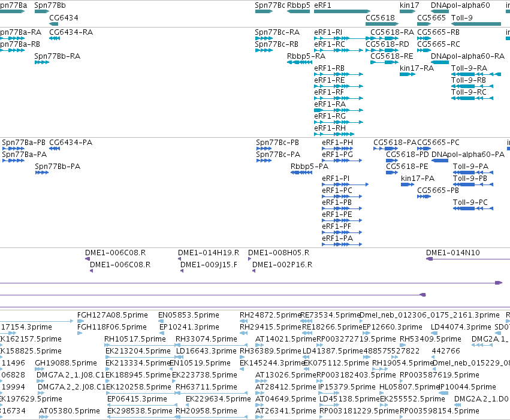
Task: Click the CG5665-PB protein label
Action: (438, 191)
